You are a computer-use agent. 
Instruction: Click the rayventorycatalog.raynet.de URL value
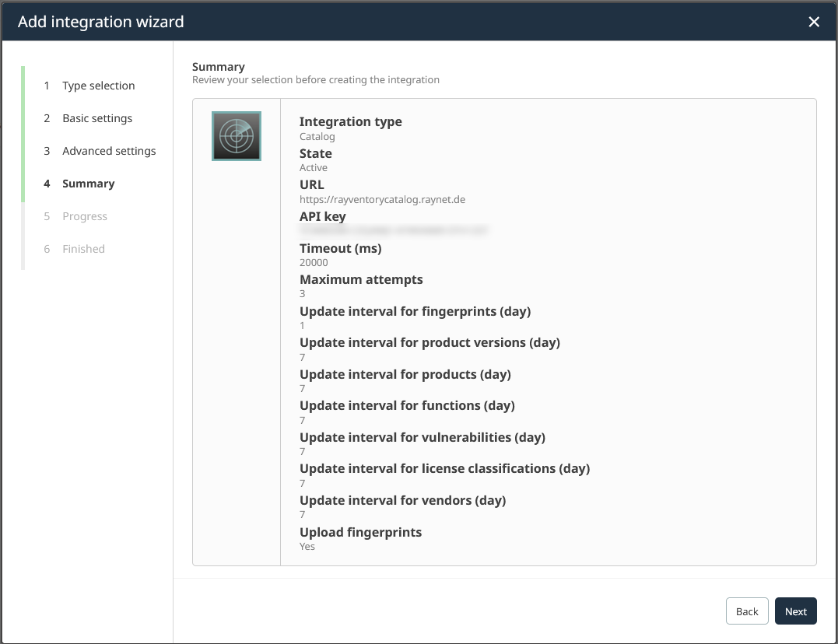382,199
